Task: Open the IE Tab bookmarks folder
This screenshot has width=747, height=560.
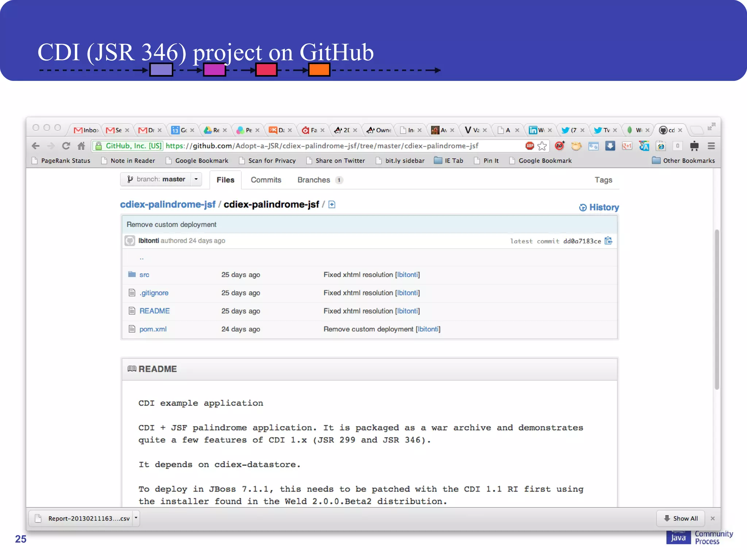Action: coord(449,160)
